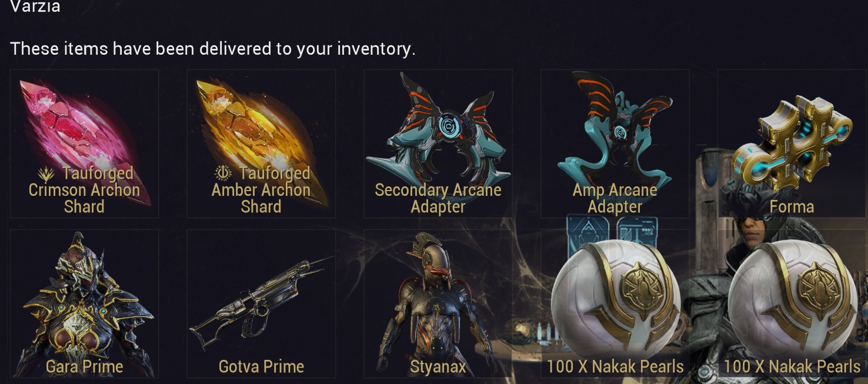Click the Amp Arcane Adapter icon

(615, 129)
